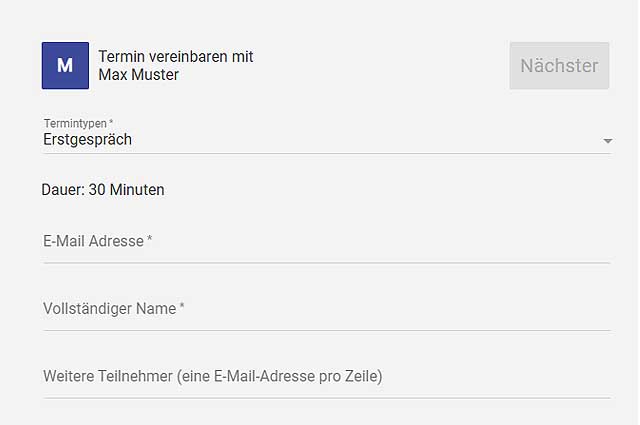
Task: Click the blue M avatar icon
Action: (65, 65)
